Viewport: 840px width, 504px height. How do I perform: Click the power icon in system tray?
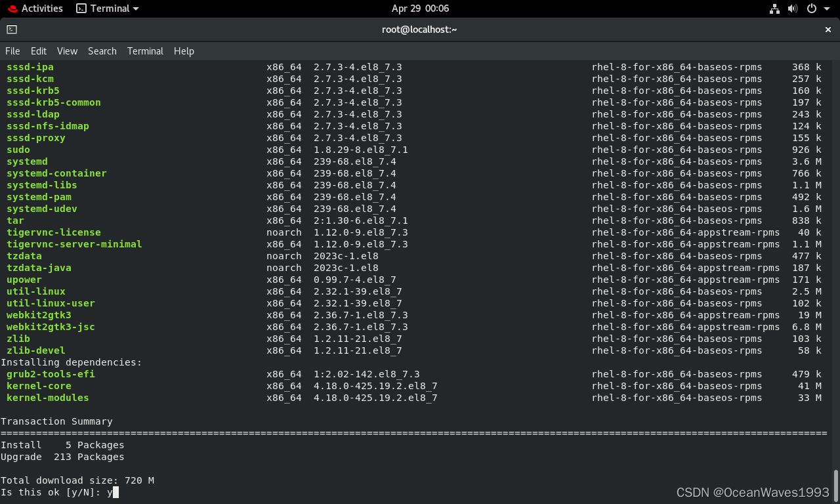(x=812, y=9)
